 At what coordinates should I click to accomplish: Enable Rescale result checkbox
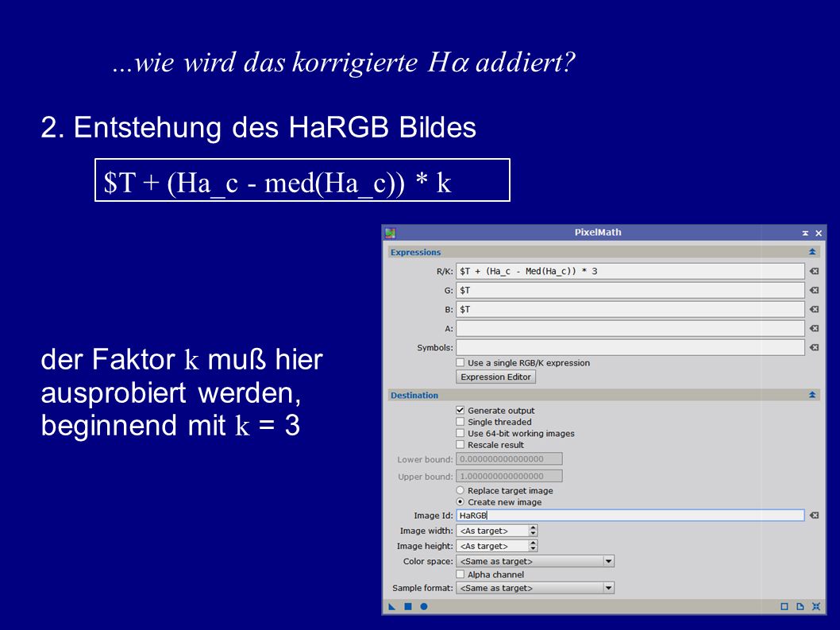460,444
